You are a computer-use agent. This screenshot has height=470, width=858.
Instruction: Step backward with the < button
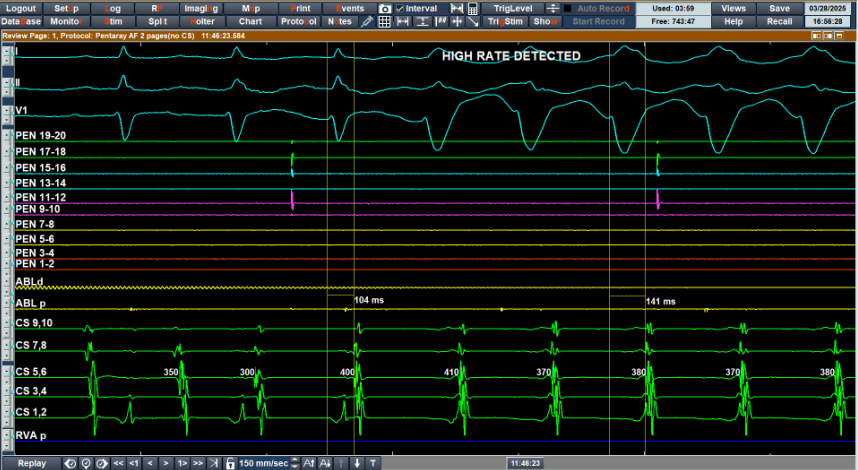click(x=150, y=463)
